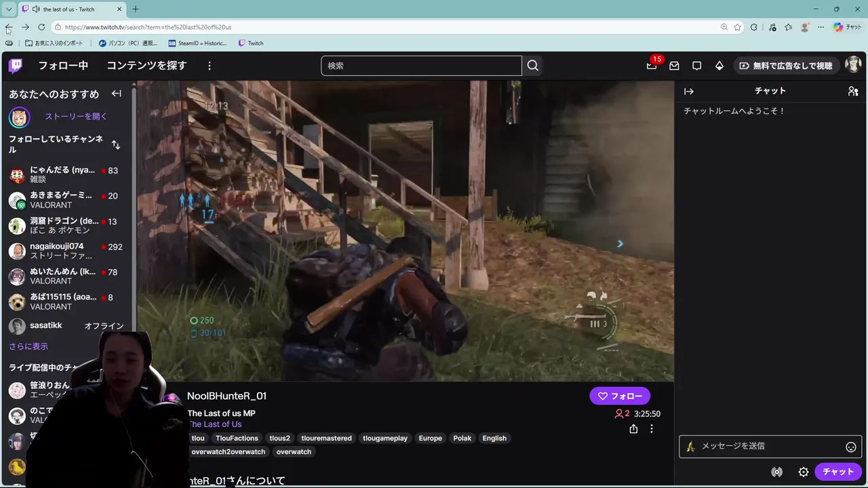
Task: Select the overwatch2overwatch tag
Action: pos(228,452)
